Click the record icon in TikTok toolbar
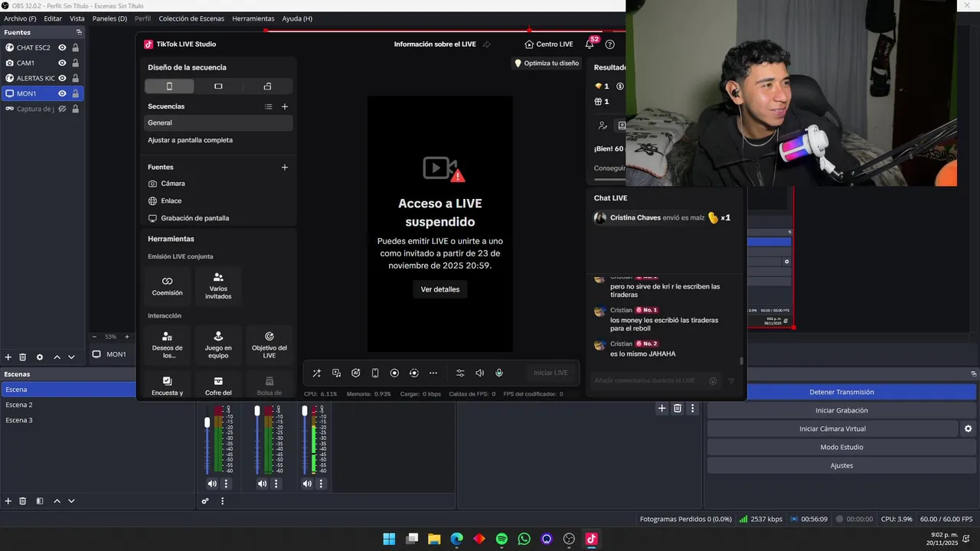 (x=394, y=373)
